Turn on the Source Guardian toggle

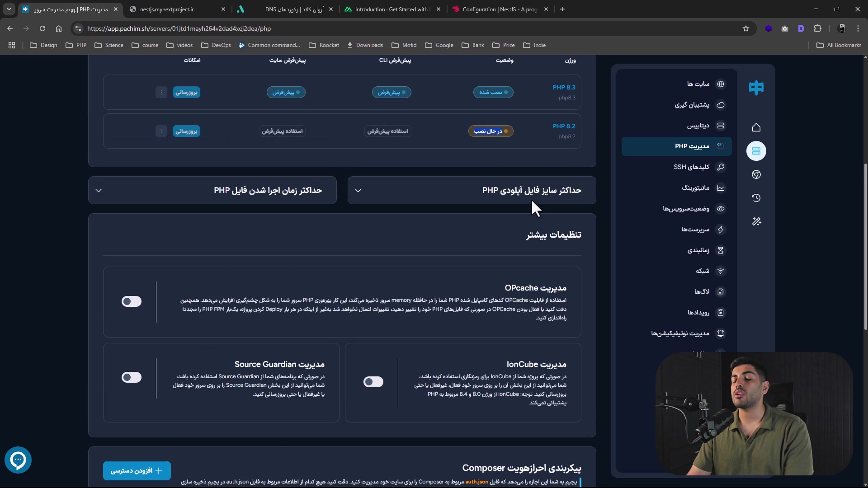point(132,377)
